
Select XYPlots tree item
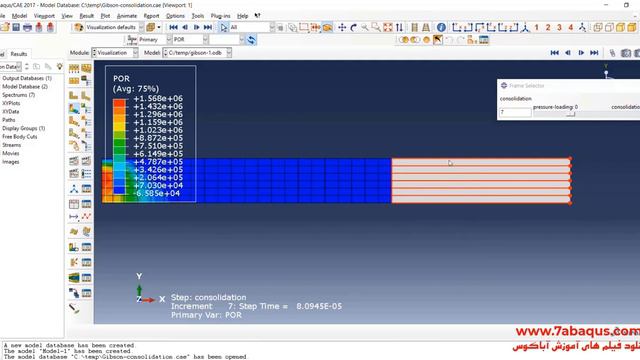point(11,103)
